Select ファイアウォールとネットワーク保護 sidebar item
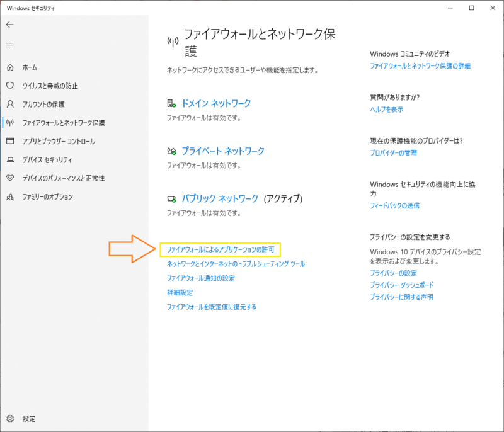The width and height of the screenshot is (504, 432). click(64, 123)
